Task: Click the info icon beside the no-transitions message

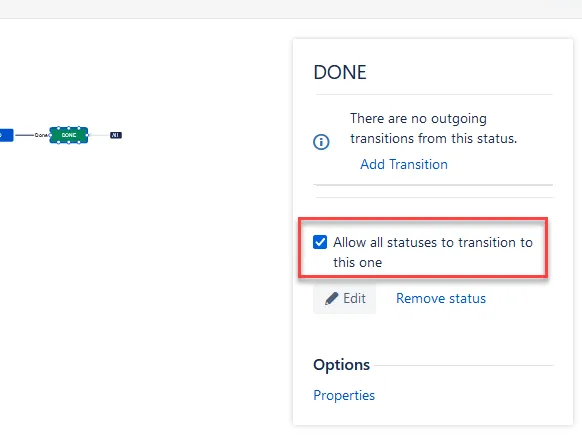Action: (321, 142)
